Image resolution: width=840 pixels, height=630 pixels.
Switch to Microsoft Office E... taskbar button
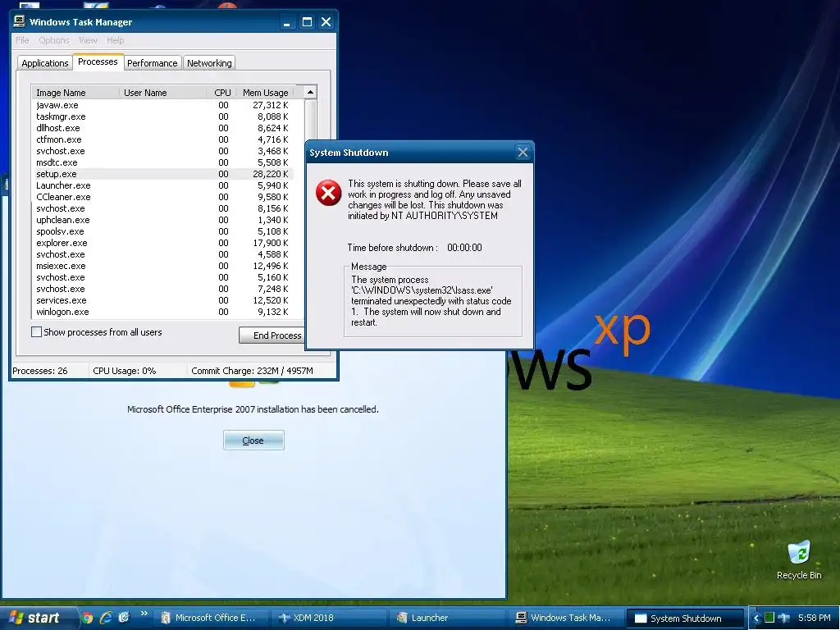(209, 618)
